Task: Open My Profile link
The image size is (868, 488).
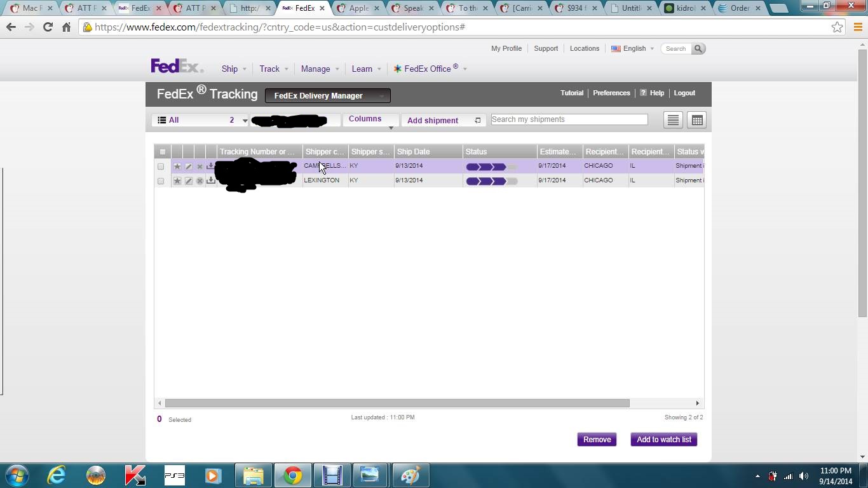Action: pyautogui.click(x=506, y=48)
